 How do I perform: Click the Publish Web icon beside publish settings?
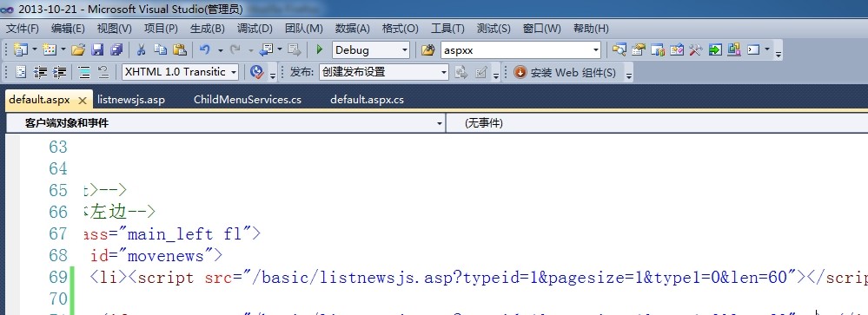pos(461,72)
